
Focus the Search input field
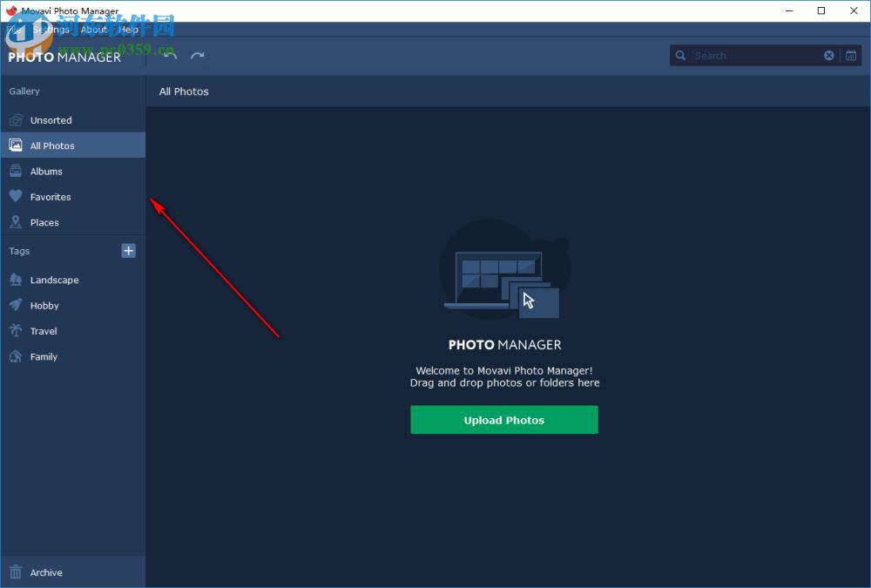(755, 55)
